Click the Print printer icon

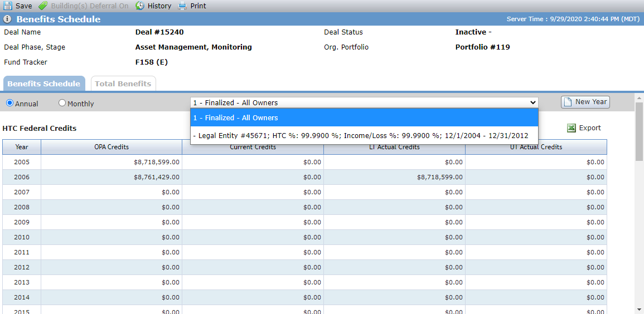[182, 6]
